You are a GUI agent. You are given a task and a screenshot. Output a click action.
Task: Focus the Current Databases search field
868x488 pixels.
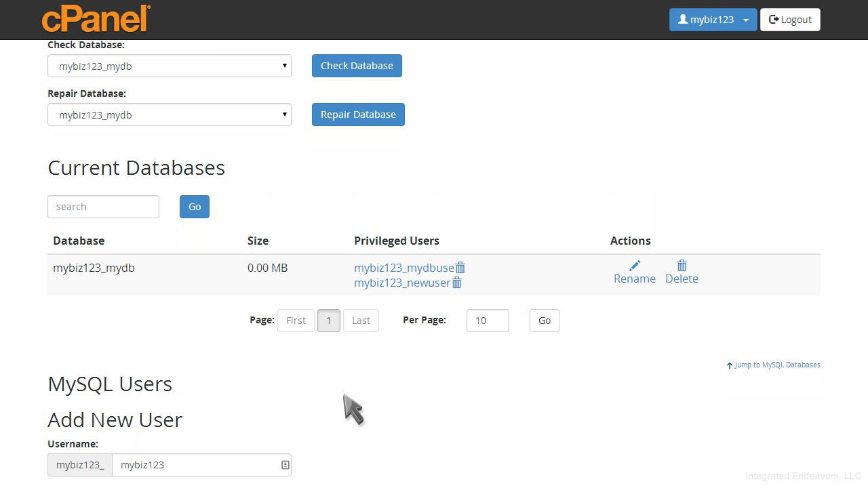pyautogui.click(x=103, y=207)
